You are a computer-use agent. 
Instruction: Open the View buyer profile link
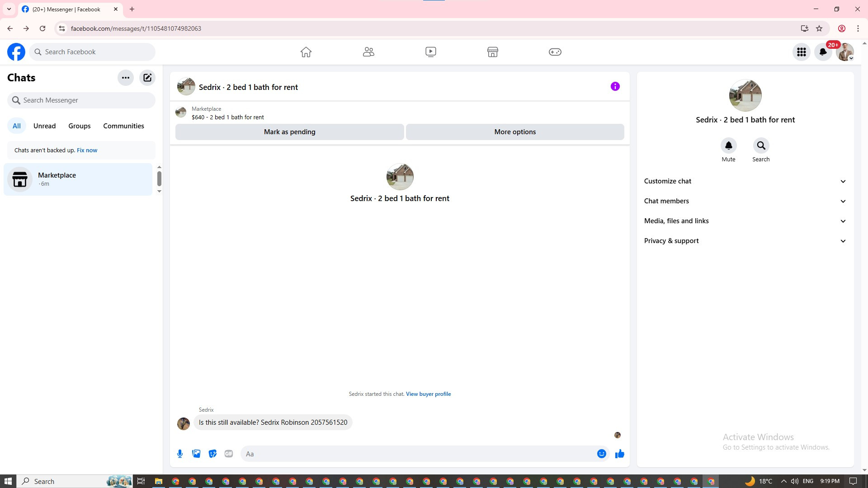(x=428, y=394)
